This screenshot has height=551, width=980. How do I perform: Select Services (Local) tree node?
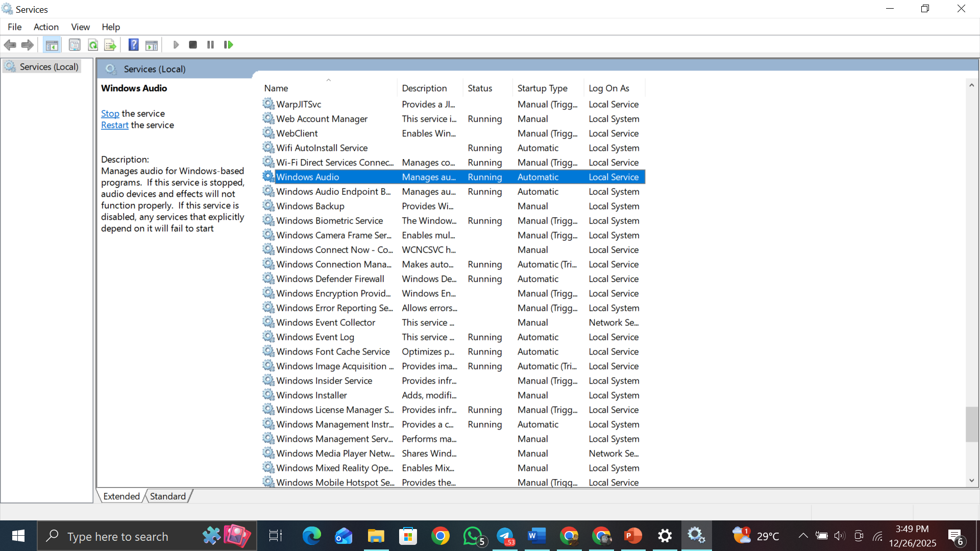(43, 67)
